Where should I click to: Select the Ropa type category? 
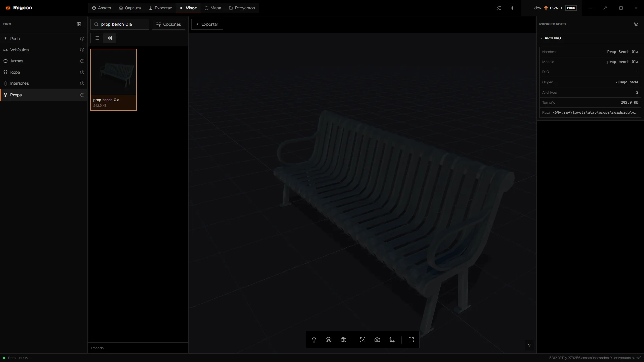(44, 72)
